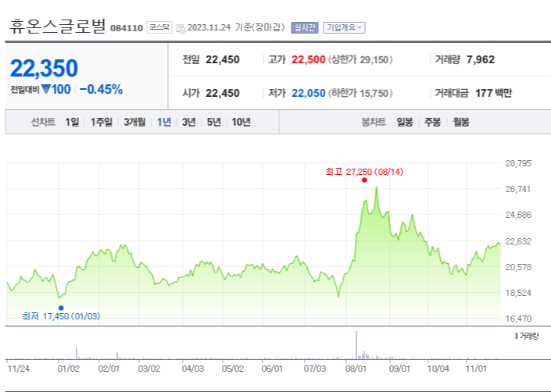Click the 고가 value 22,500
This screenshot has width=551, height=392.
pyautogui.click(x=308, y=59)
